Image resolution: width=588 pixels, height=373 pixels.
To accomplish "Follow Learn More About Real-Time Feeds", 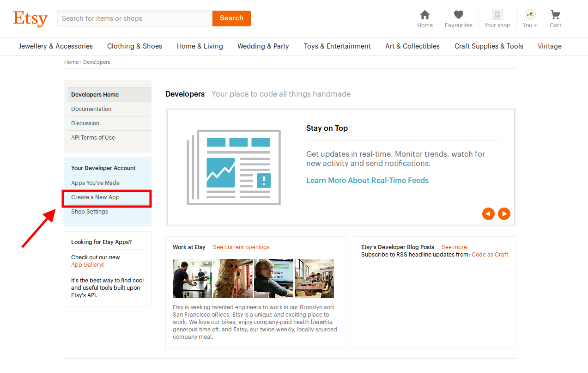I will point(367,181).
